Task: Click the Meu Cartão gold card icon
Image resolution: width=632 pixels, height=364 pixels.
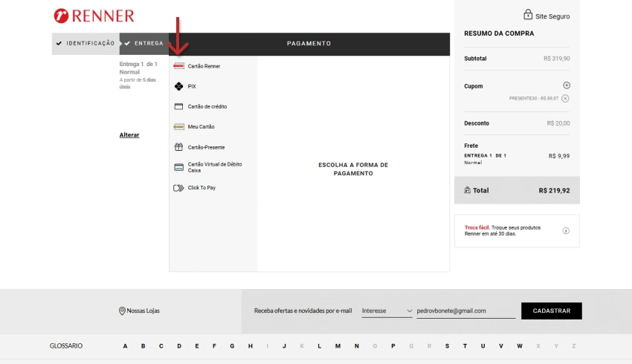Action: [x=178, y=127]
